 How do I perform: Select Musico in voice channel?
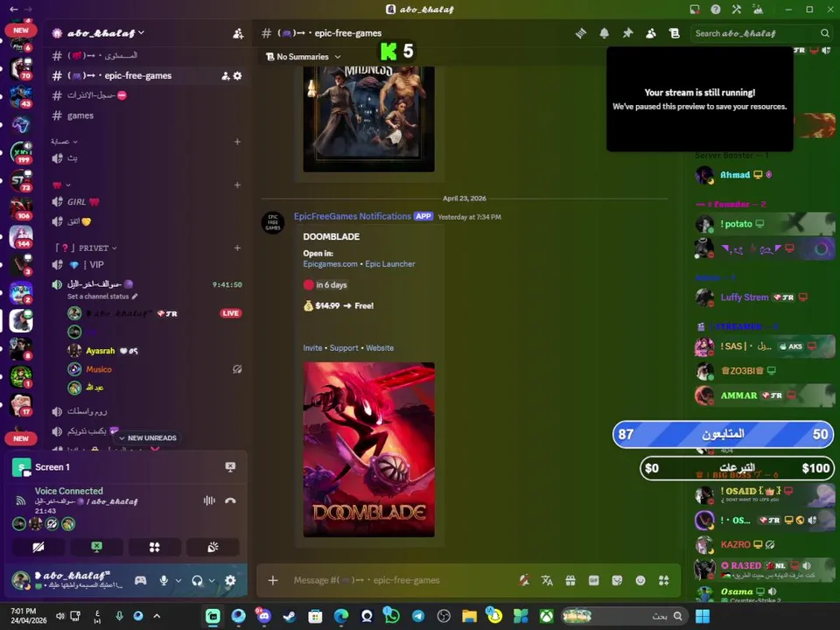(x=99, y=369)
